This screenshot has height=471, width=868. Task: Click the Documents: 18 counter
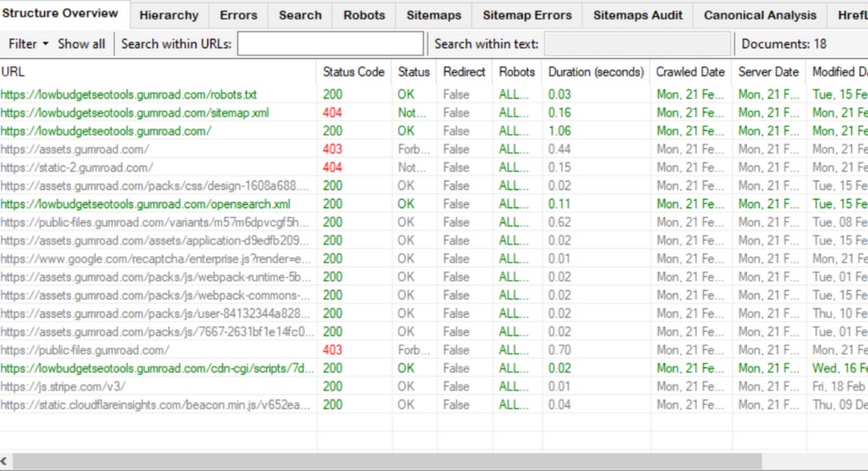(x=784, y=44)
